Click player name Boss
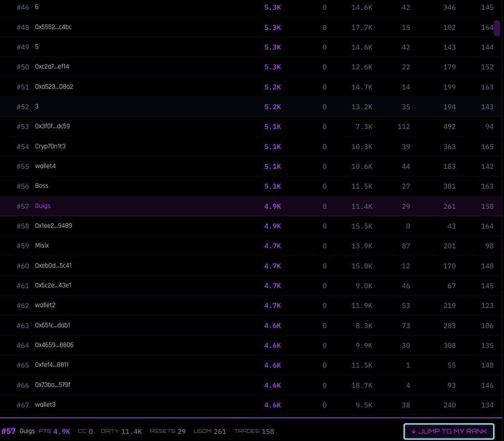This screenshot has height=441, width=504. coord(42,186)
